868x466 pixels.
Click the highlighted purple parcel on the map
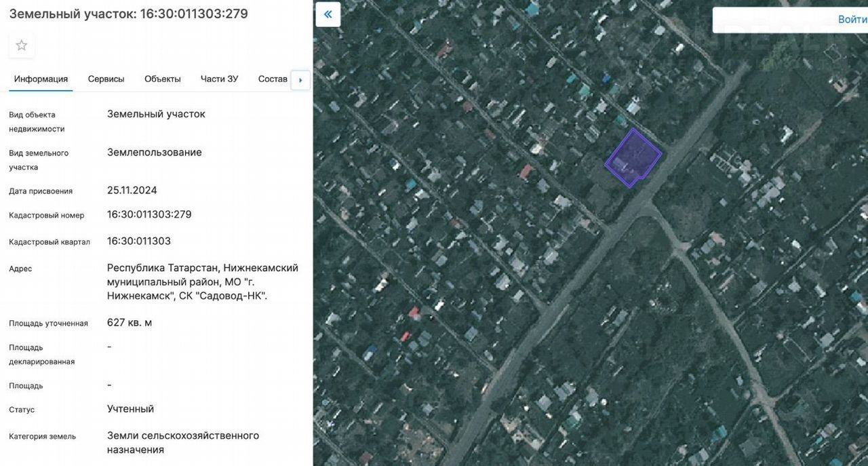632,158
